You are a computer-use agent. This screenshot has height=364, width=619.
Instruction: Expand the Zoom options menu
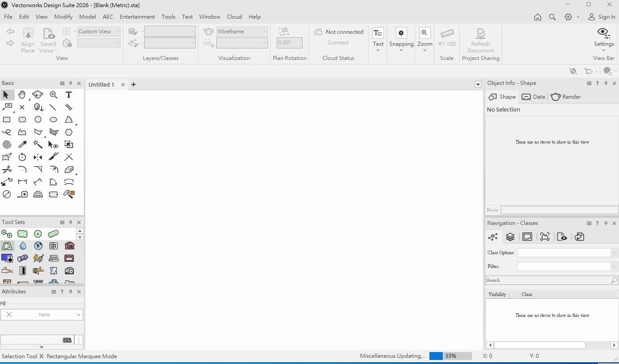(x=425, y=50)
